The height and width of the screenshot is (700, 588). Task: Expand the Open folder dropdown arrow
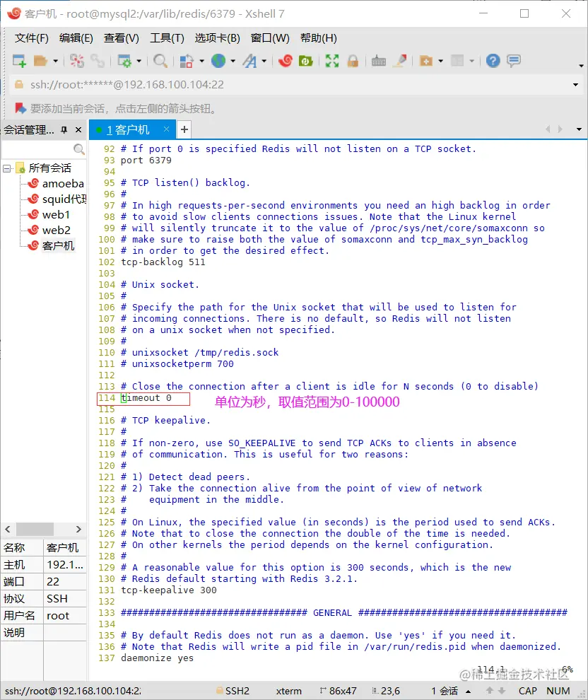point(55,61)
